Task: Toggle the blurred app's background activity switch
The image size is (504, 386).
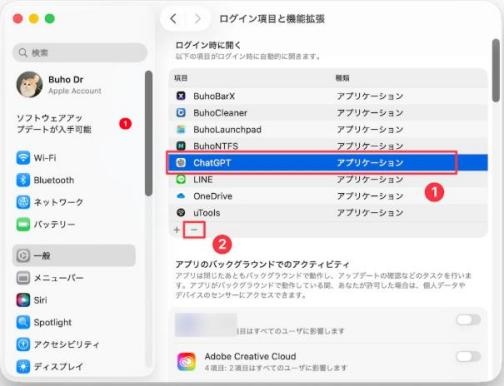Action: point(468,320)
